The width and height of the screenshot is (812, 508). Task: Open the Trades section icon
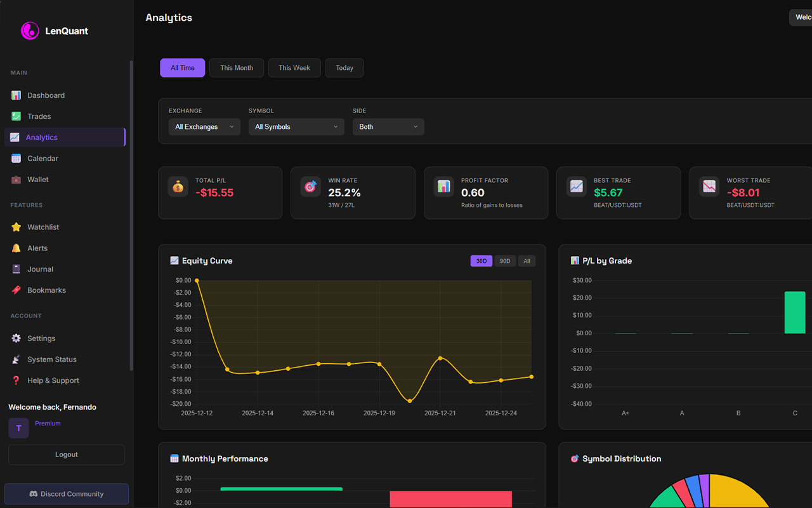pyautogui.click(x=15, y=116)
